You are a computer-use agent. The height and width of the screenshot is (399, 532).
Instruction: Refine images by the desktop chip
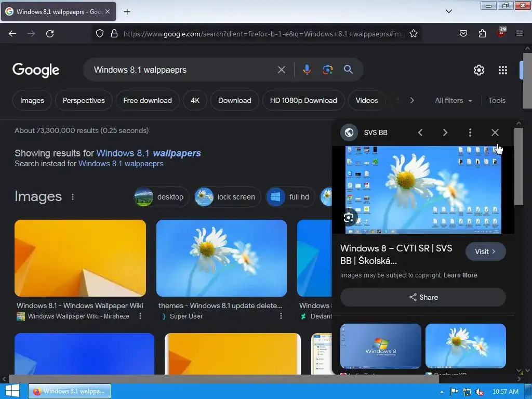(x=162, y=197)
